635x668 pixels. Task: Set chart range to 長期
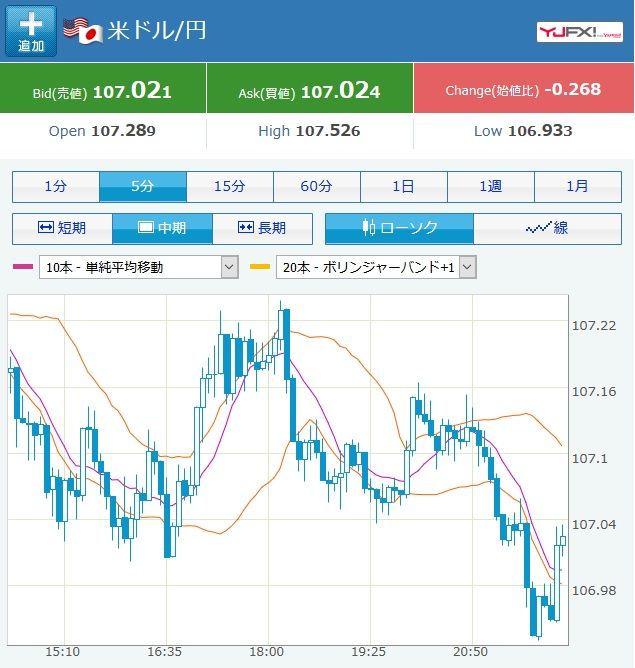click(262, 229)
